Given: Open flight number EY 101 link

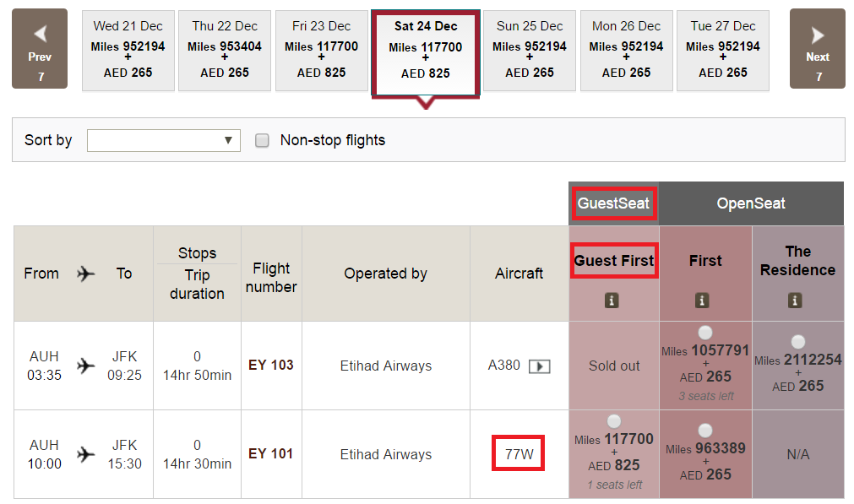Looking at the screenshot, I should (270, 454).
